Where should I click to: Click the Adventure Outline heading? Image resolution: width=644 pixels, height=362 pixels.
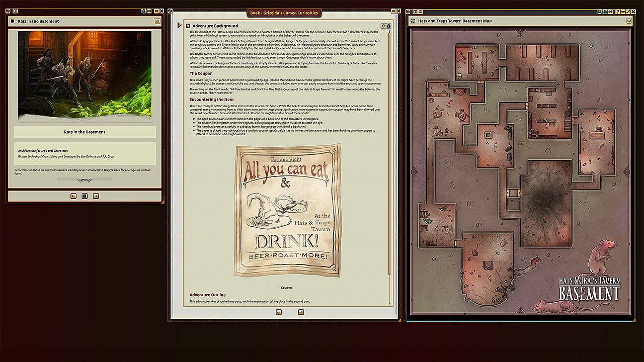point(208,295)
